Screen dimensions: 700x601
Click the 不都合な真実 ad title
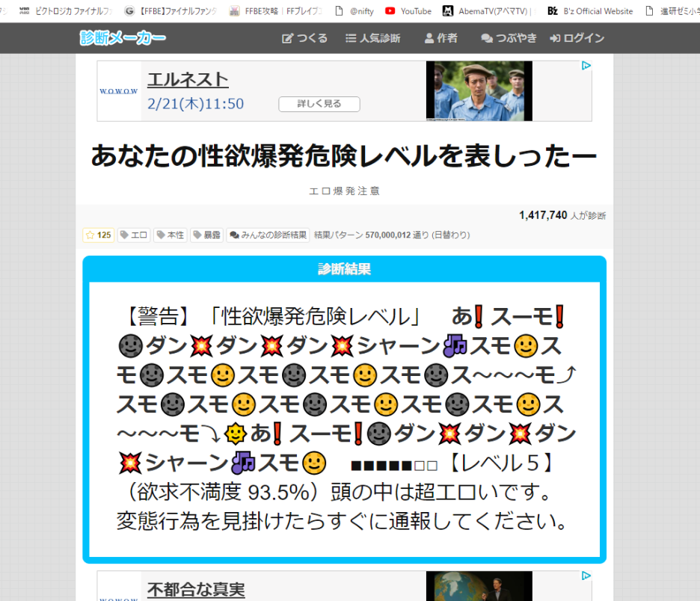(x=196, y=590)
